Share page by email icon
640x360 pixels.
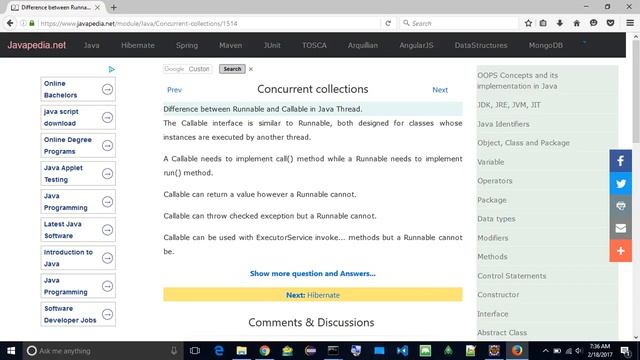click(x=620, y=228)
